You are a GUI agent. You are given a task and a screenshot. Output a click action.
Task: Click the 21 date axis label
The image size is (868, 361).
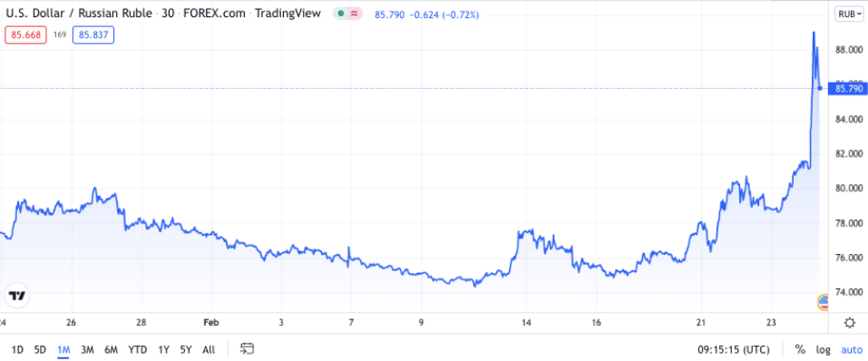(701, 322)
